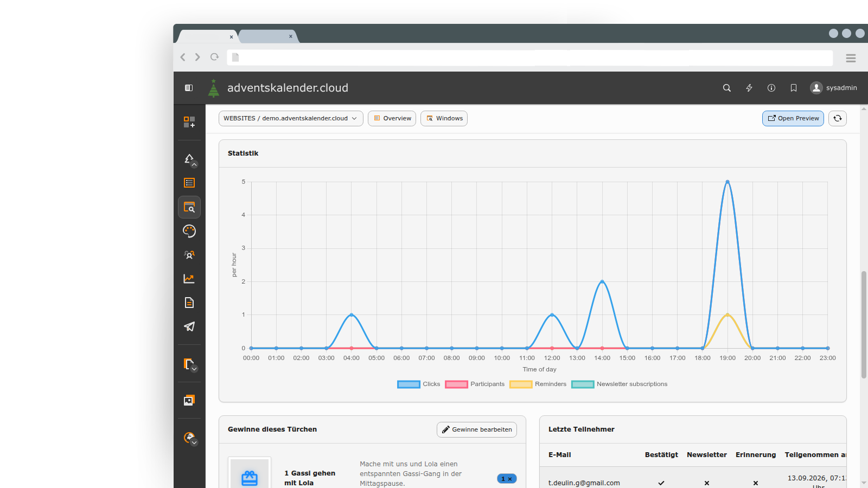Open the info circle icon in header
The image size is (868, 488).
click(771, 88)
